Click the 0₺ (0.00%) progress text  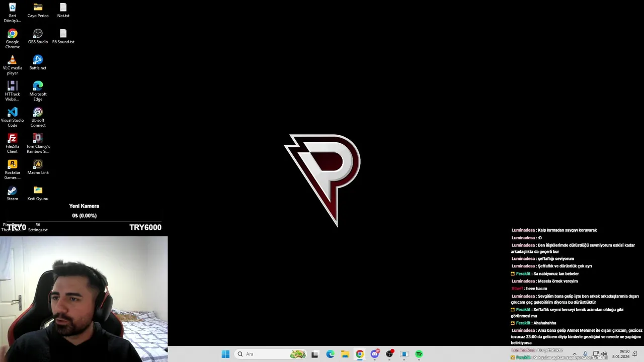coord(84,216)
